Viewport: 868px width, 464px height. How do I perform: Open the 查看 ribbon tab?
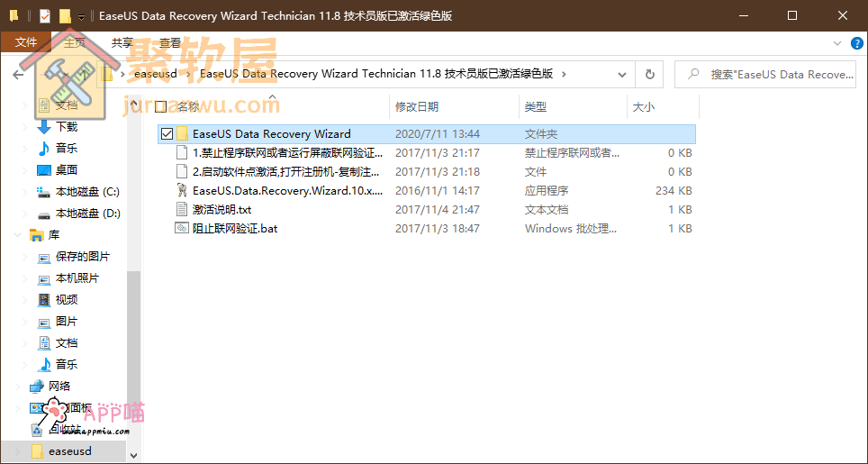click(170, 42)
